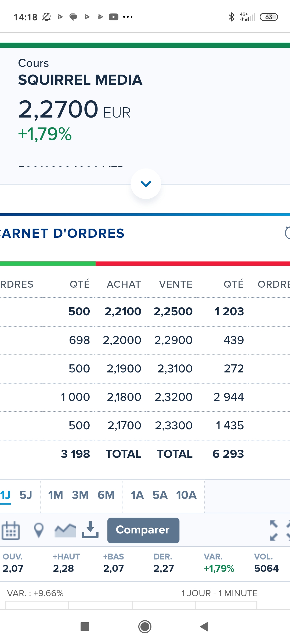Switch to the 1A yearly chart
The height and width of the screenshot is (644, 290).
click(137, 495)
